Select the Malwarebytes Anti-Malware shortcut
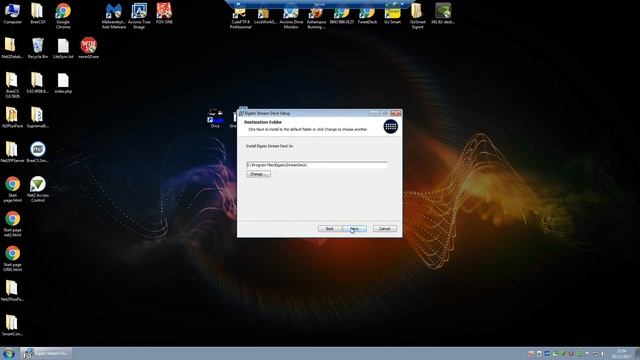640x360 pixels. click(114, 16)
